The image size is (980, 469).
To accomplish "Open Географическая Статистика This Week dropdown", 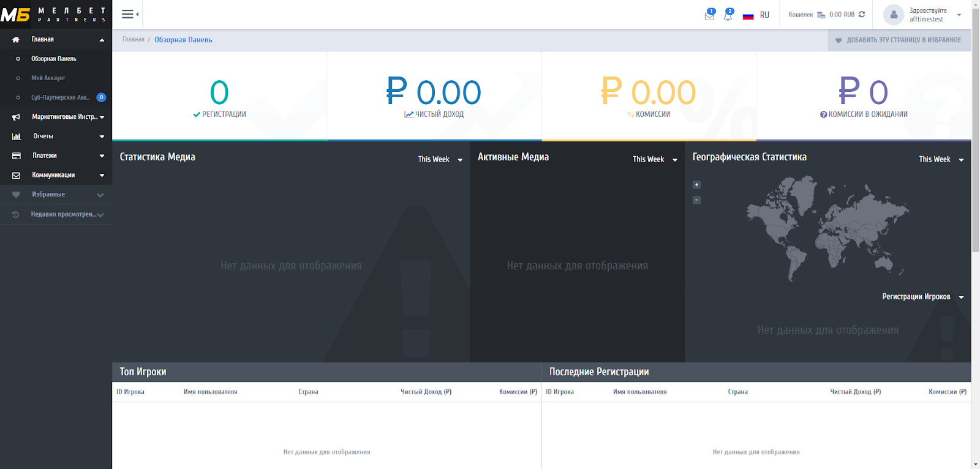I will pos(941,159).
